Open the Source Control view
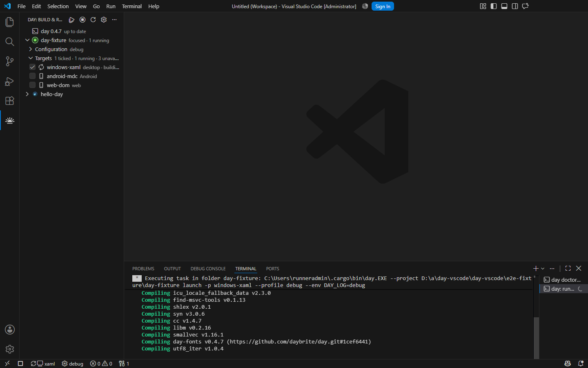 click(9, 61)
